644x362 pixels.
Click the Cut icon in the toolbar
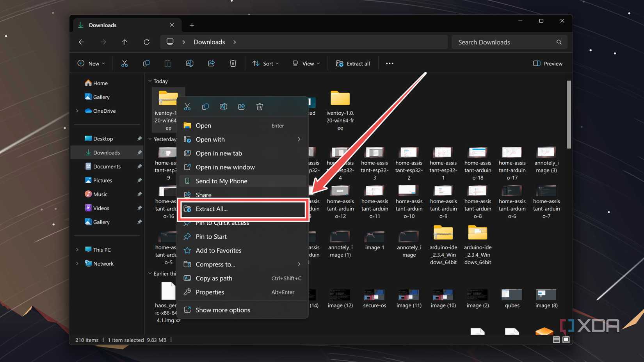[125, 63]
